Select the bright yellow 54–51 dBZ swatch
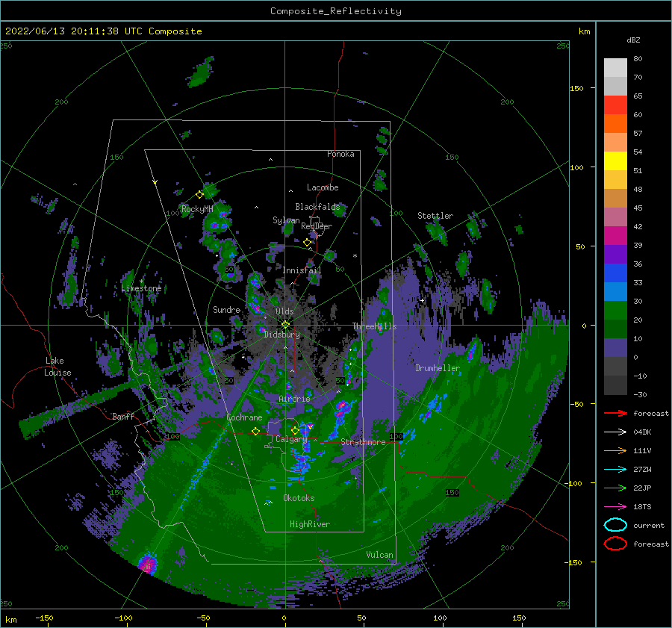 click(x=615, y=161)
